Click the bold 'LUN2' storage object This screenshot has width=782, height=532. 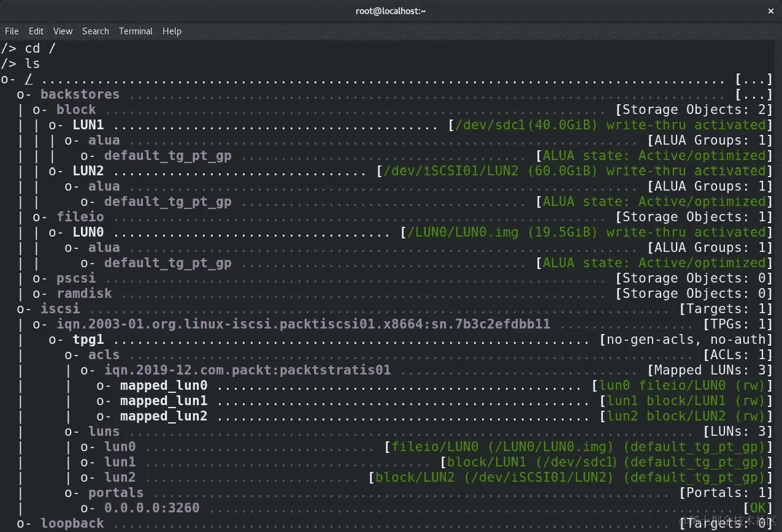pos(88,171)
